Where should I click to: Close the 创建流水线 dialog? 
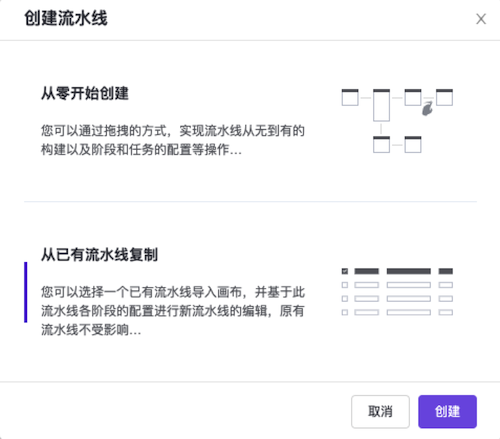coord(481,19)
